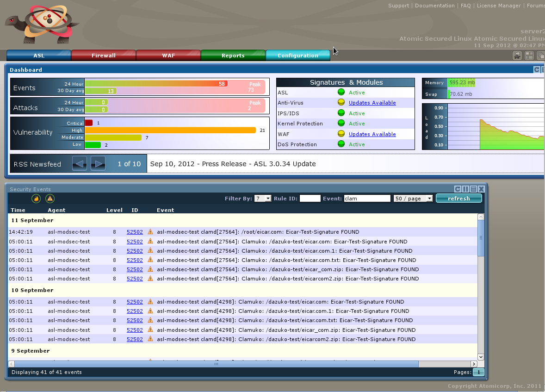Switch to the ASL tab
The height and width of the screenshot is (392, 545).
click(x=39, y=55)
